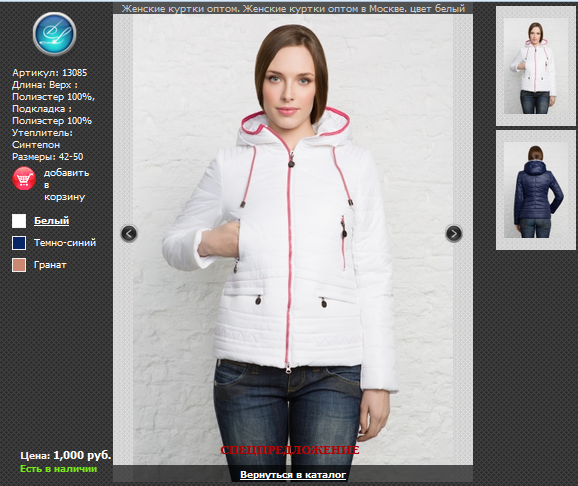
Task: Click the blue round site logo
Action: [x=54, y=34]
